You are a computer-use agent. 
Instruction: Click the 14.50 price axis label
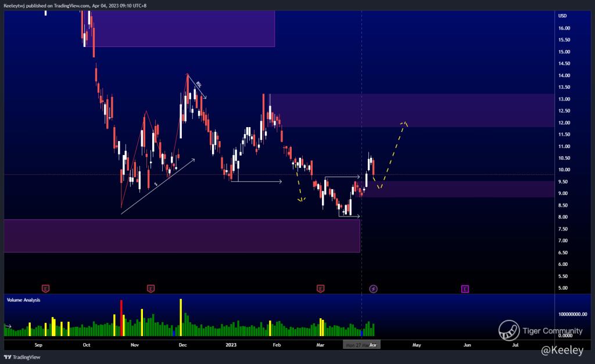[564, 64]
